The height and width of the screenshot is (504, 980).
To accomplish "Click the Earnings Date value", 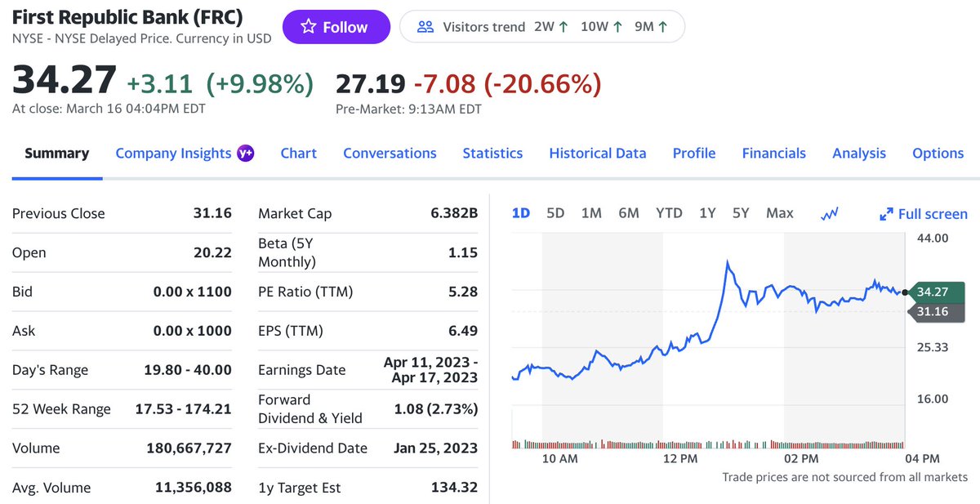I will click(x=430, y=369).
